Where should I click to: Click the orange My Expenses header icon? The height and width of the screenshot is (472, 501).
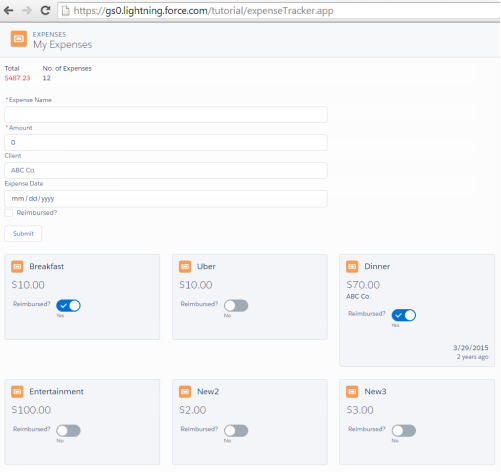click(x=19, y=39)
